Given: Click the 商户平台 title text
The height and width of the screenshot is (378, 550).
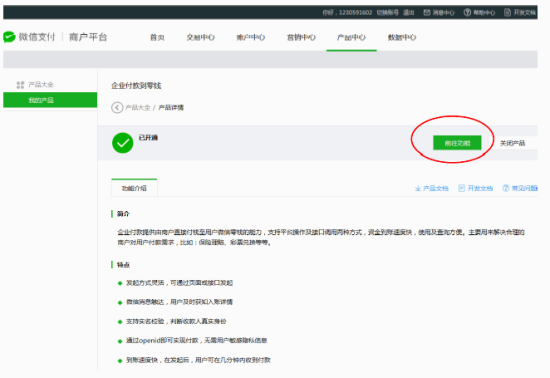Looking at the screenshot, I should (88, 37).
